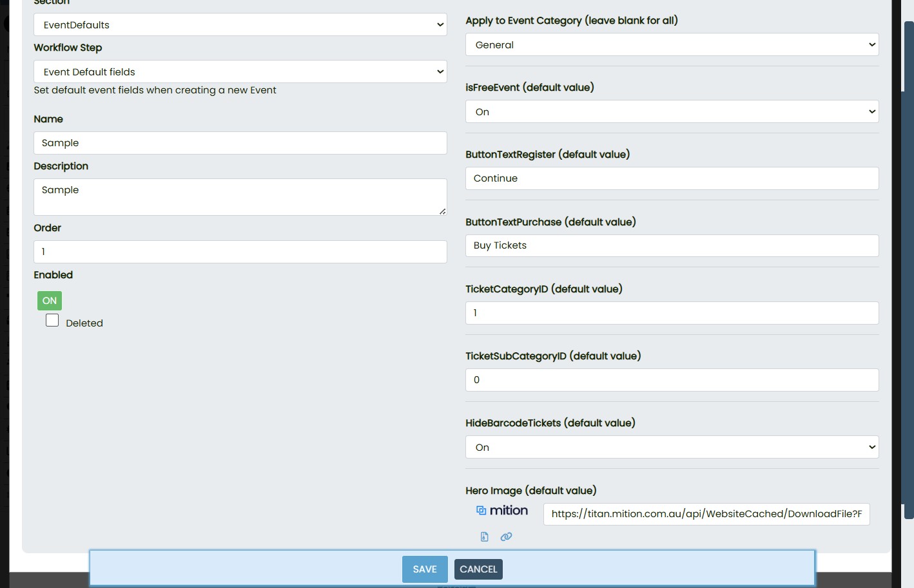Image resolution: width=914 pixels, height=588 pixels.
Task: Focus the Description text area
Action: pos(240,197)
